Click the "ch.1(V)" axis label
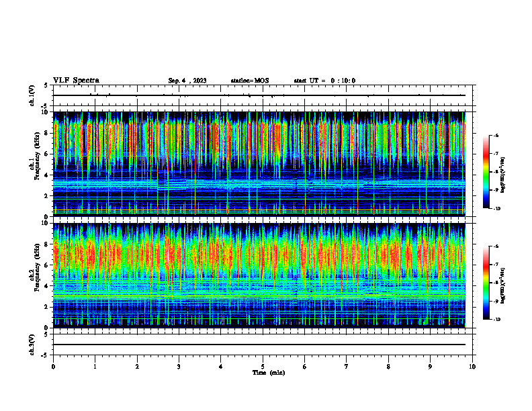Image resolution: width=532 pixels, height=411 pixels. coord(32,95)
